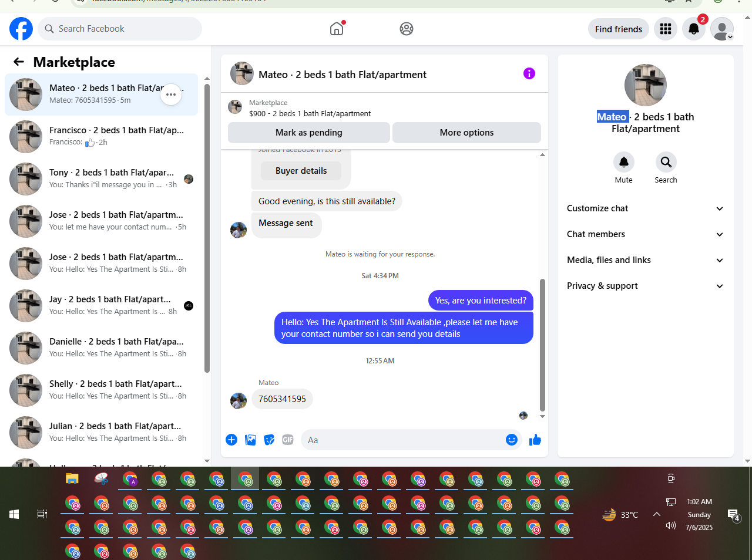Click More options button
This screenshot has width=752, height=560.
coord(466,133)
